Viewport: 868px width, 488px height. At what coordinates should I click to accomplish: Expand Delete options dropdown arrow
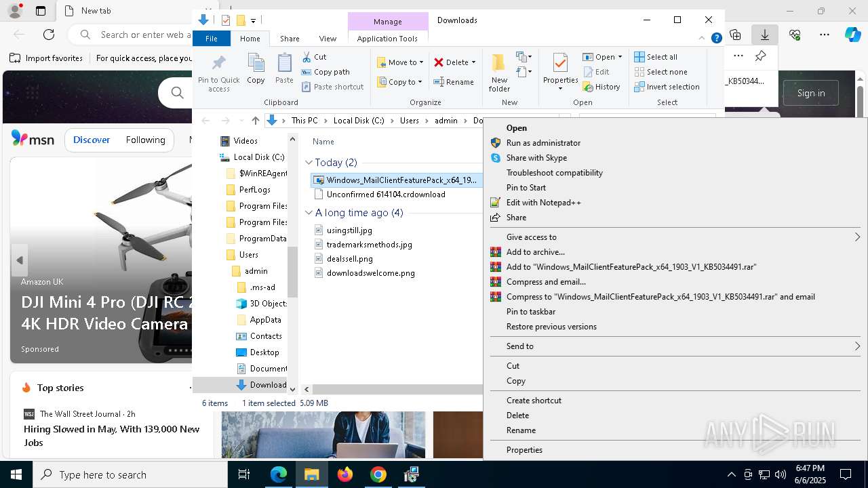pos(473,62)
